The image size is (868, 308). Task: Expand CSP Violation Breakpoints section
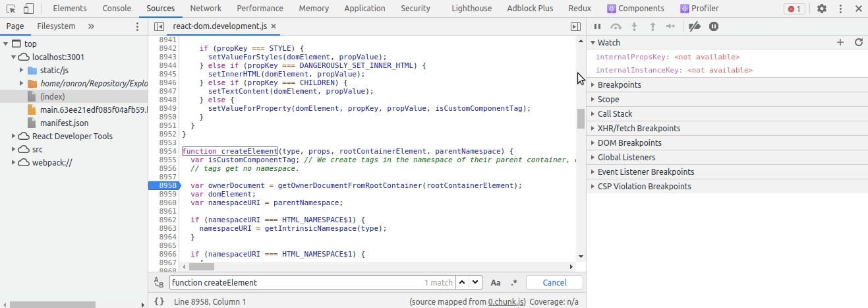tap(727, 186)
